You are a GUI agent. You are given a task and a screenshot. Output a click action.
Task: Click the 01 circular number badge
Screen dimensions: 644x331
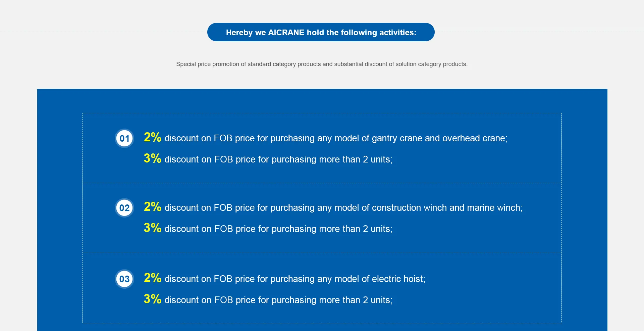pyautogui.click(x=124, y=138)
